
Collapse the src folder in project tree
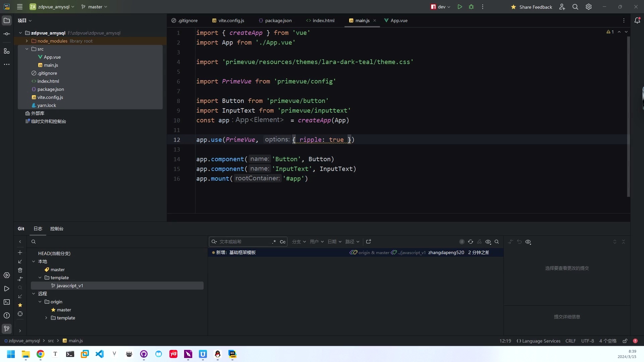pos(26,49)
